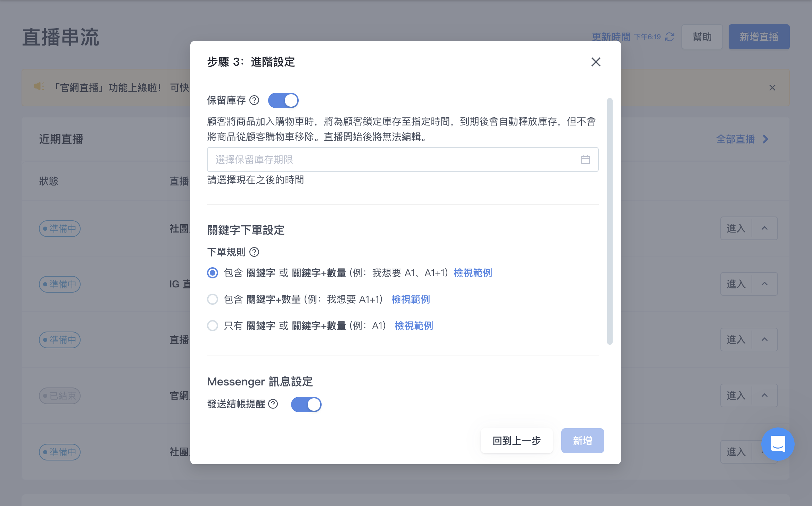Click the 更新時間 label
The height and width of the screenshot is (506, 812).
[x=611, y=37]
